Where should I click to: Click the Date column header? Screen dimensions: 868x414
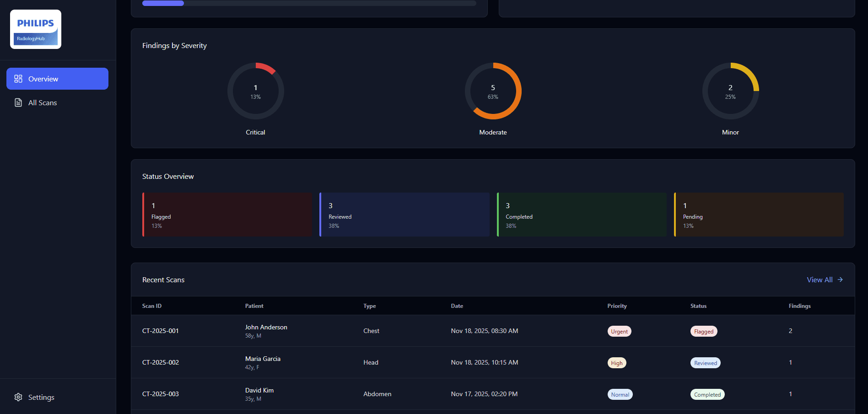pos(457,306)
